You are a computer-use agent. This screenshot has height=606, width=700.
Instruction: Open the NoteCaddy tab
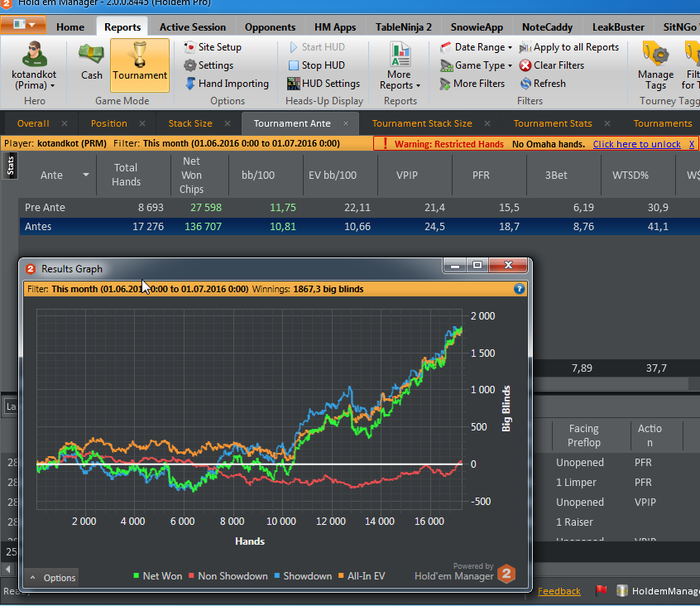547,27
